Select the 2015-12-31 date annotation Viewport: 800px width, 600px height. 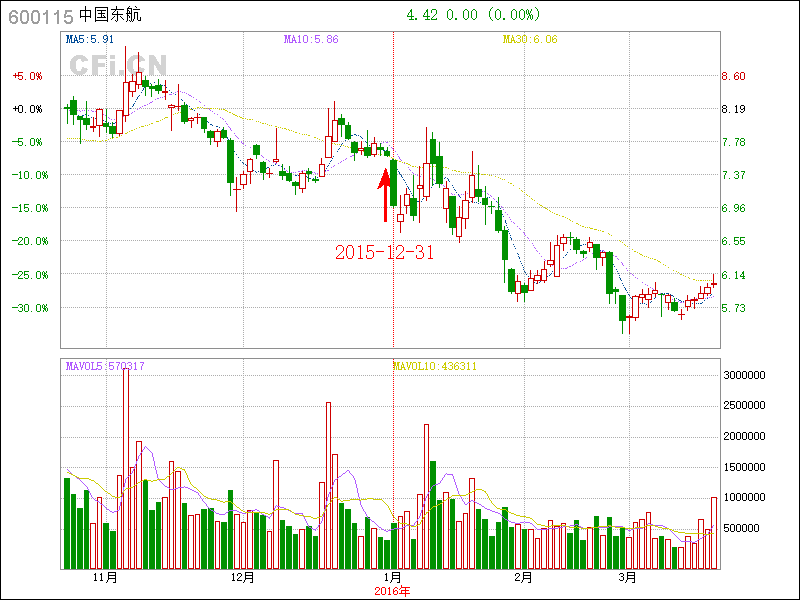(x=384, y=253)
